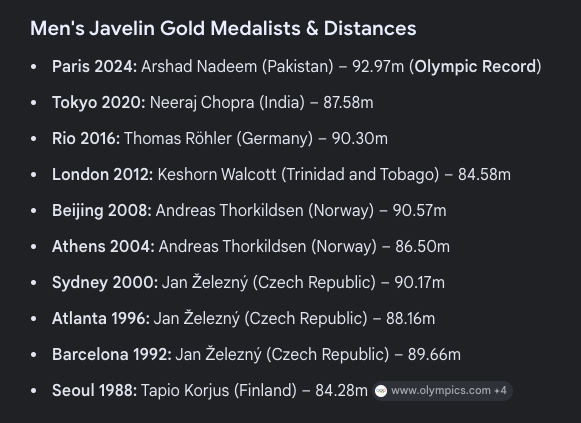
Task: Click the Men's Javelin Gold Medalists heading
Action: point(223,28)
